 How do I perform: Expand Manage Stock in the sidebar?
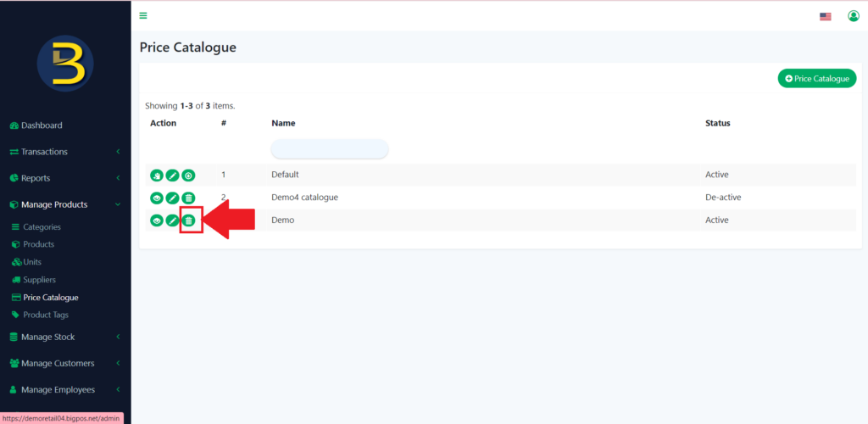[x=48, y=337]
